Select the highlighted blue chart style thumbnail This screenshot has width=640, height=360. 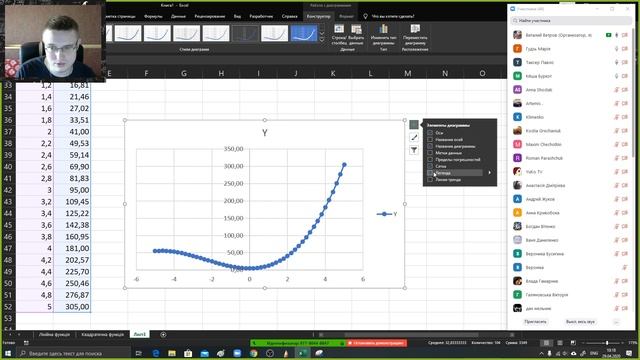click(x=304, y=33)
